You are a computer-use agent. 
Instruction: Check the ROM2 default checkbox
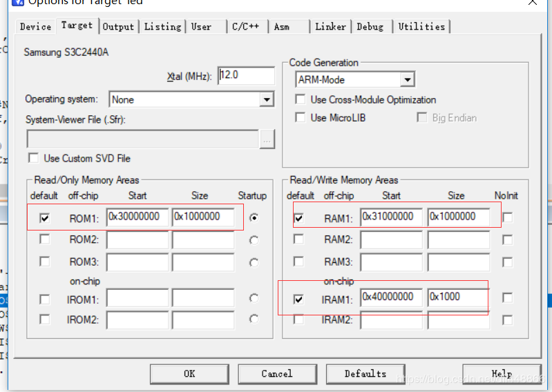coord(45,239)
